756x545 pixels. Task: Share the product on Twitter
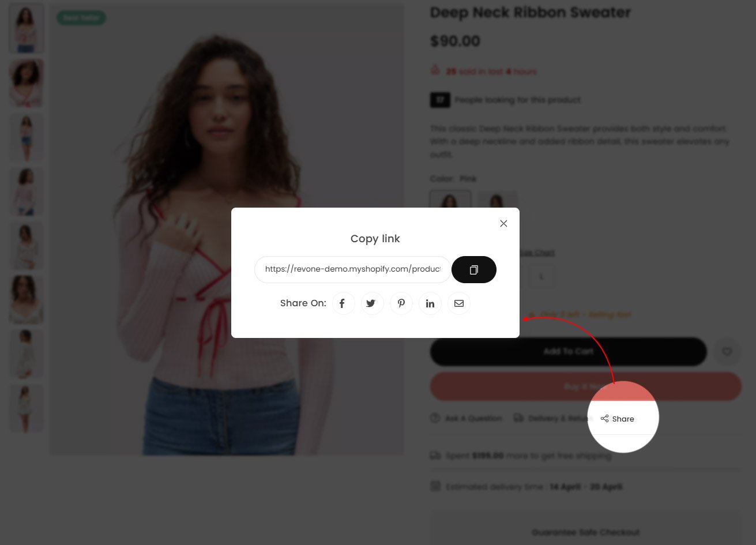(372, 303)
